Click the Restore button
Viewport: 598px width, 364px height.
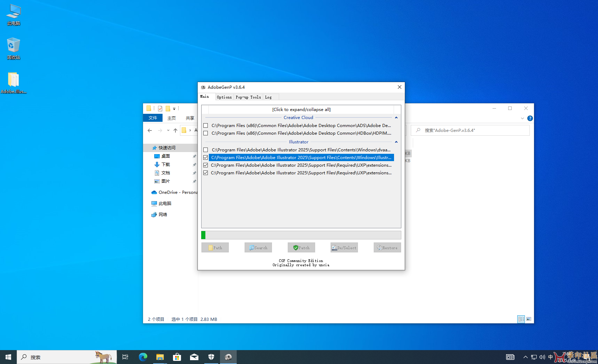(x=387, y=248)
